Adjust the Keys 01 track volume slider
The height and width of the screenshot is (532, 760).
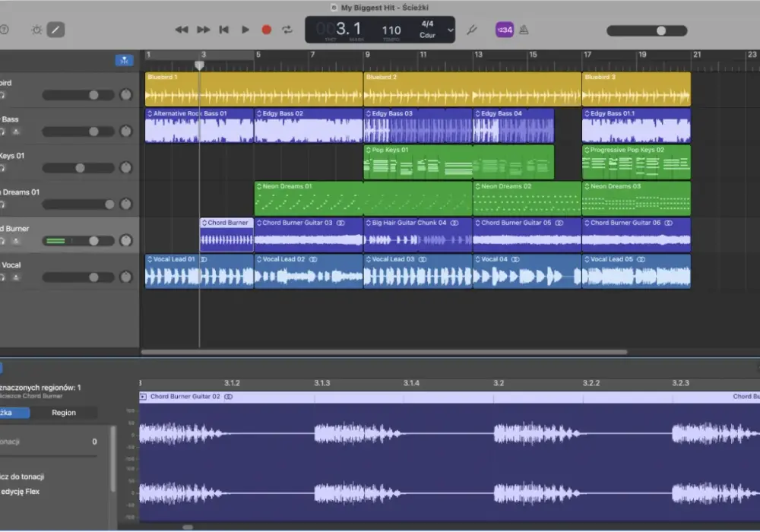(78, 168)
